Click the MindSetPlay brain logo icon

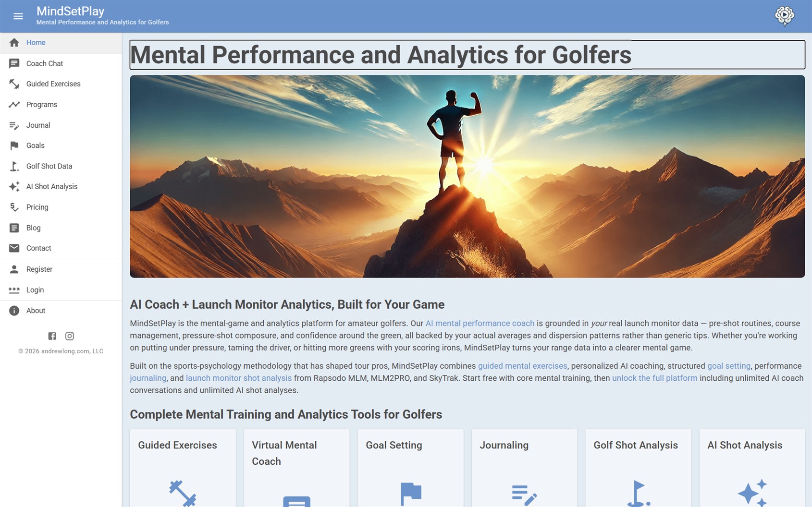pyautogui.click(x=784, y=16)
